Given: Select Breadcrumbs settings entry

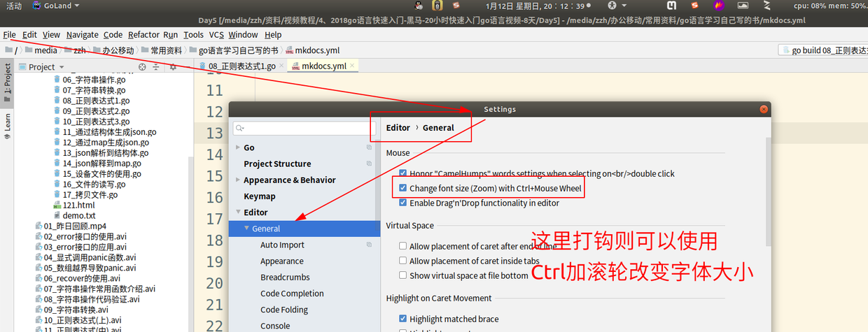Looking at the screenshot, I should pyautogui.click(x=285, y=277).
